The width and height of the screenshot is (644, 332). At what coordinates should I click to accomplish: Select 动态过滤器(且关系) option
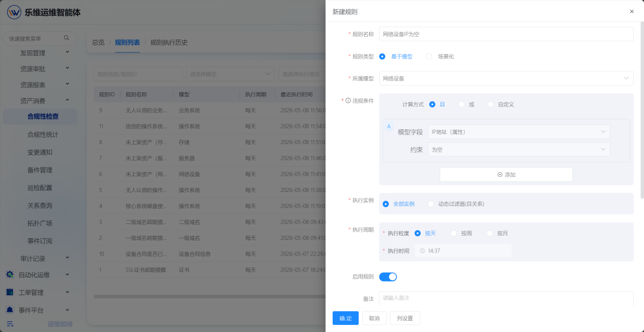click(456, 204)
